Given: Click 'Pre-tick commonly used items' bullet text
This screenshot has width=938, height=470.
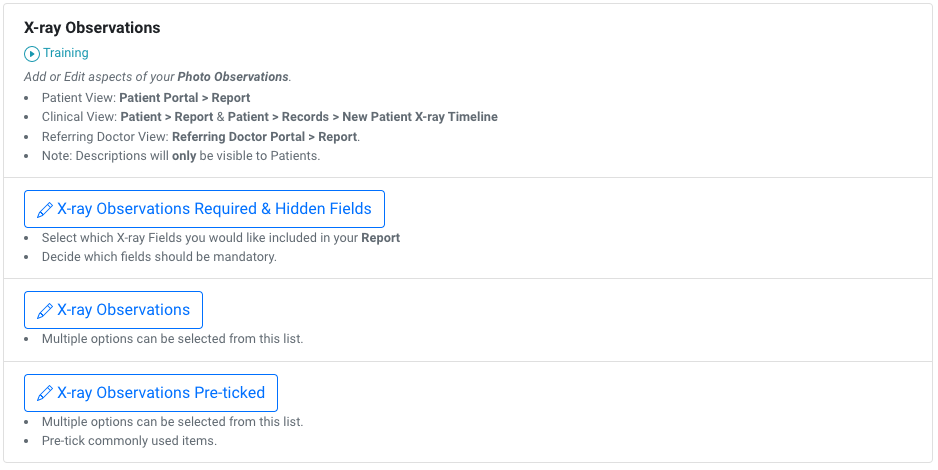Looking at the screenshot, I should [x=128, y=441].
